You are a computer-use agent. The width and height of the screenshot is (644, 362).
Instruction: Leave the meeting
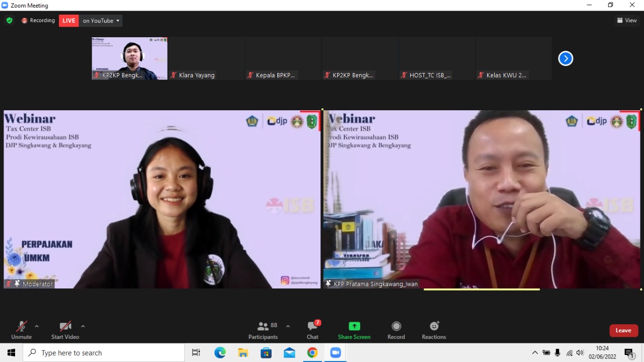point(623,330)
